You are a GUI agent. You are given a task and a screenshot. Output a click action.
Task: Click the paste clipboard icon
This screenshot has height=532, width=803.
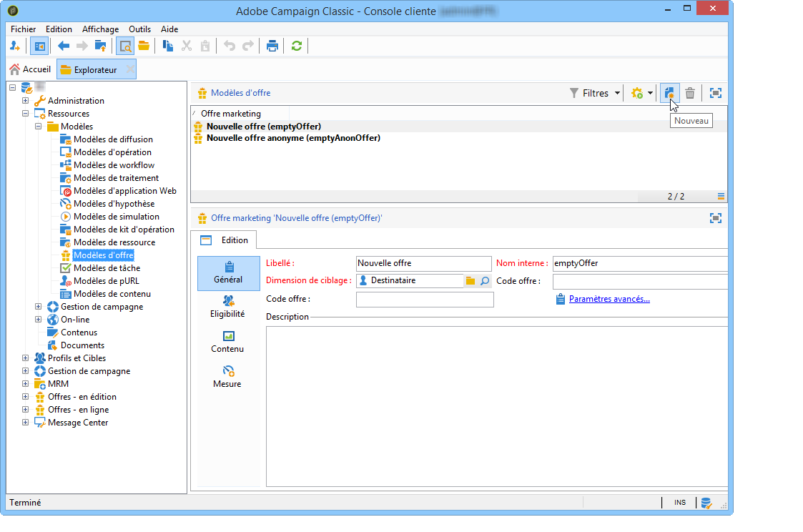[x=205, y=46]
